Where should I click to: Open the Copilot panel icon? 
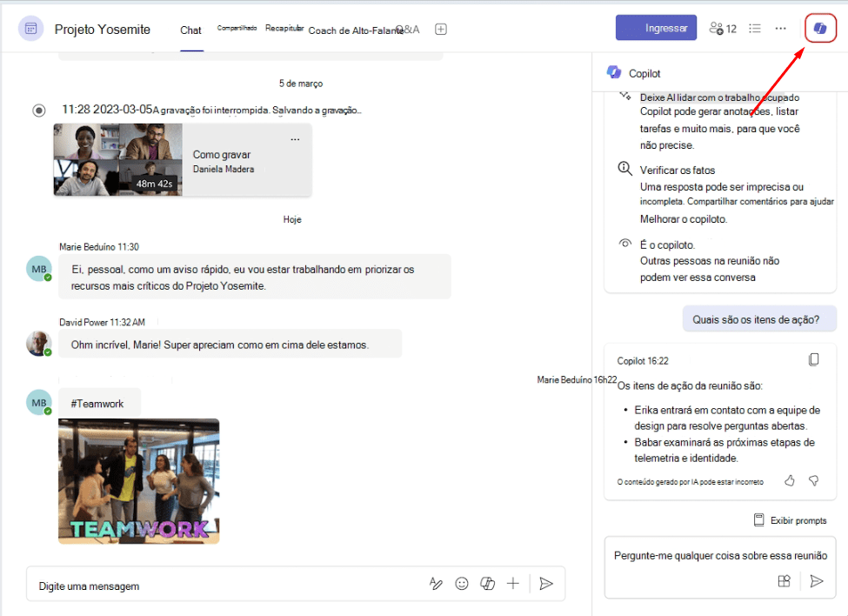click(818, 27)
